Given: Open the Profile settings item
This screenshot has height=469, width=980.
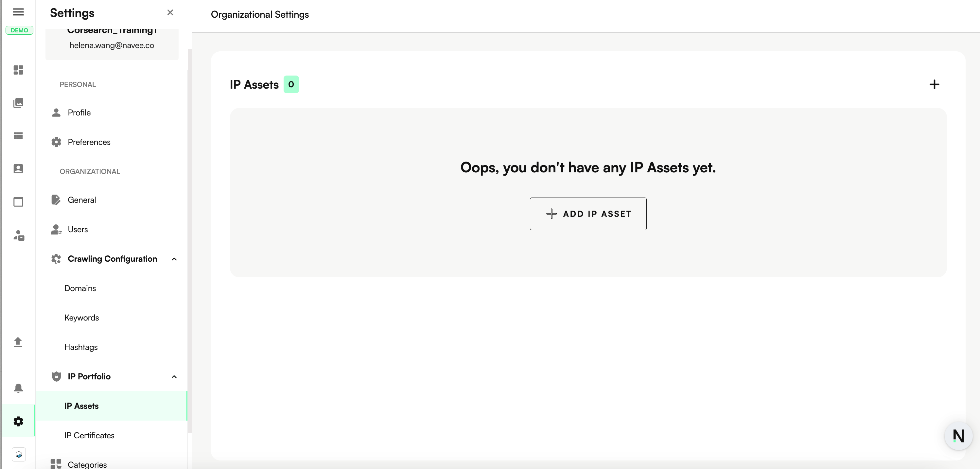Looking at the screenshot, I should coord(79,113).
